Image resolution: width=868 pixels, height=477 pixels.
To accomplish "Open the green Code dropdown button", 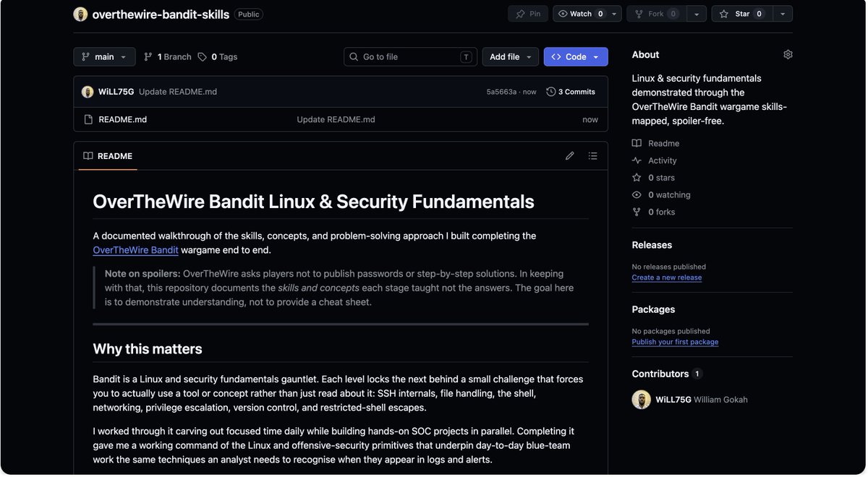I will (576, 57).
